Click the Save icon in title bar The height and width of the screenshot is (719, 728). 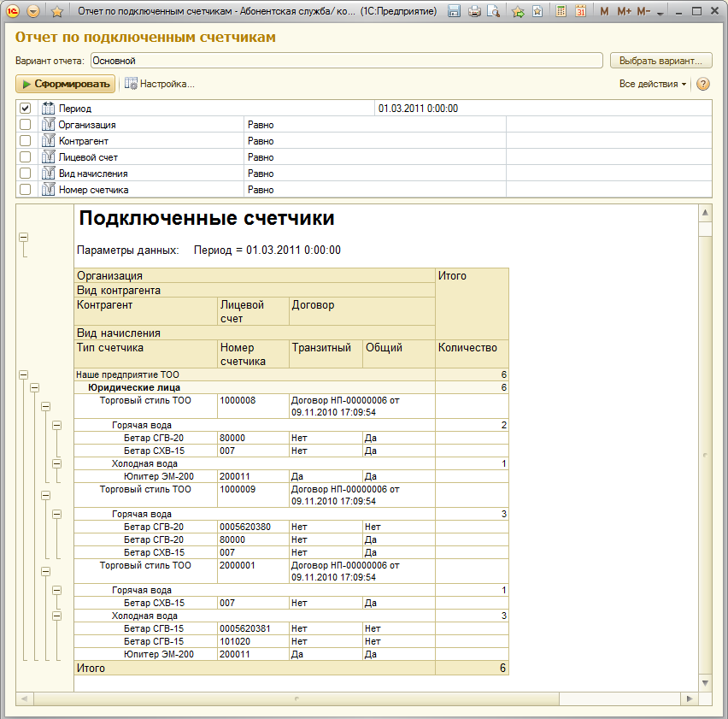point(455,11)
